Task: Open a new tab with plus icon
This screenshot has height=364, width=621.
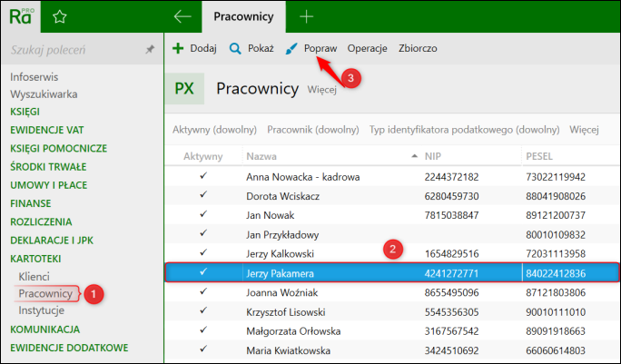Action: [x=306, y=16]
